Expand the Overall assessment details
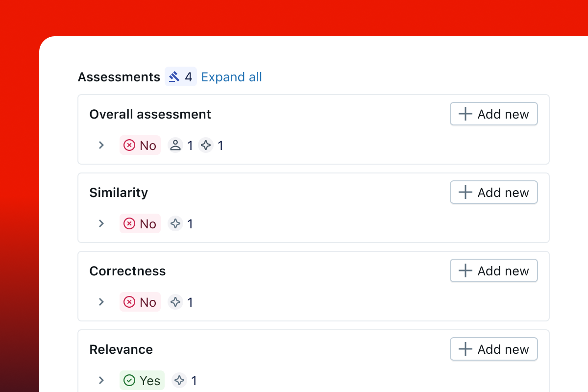The height and width of the screenshot is (392, 588). click(x=101, y=145)
